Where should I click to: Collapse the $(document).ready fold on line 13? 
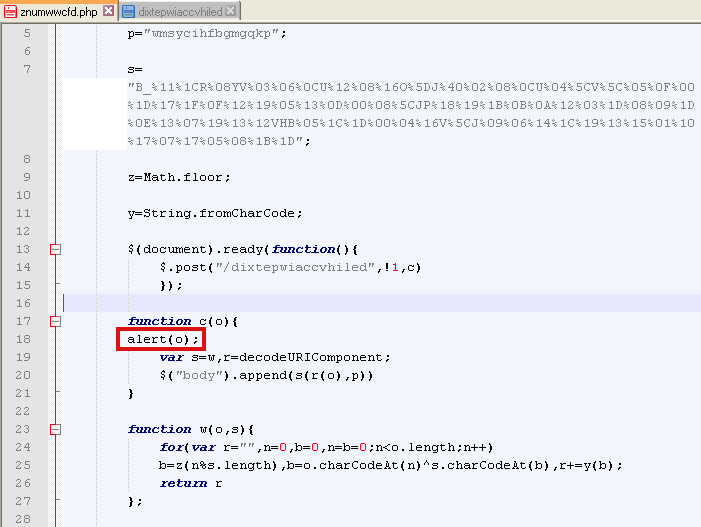(55, 249)
